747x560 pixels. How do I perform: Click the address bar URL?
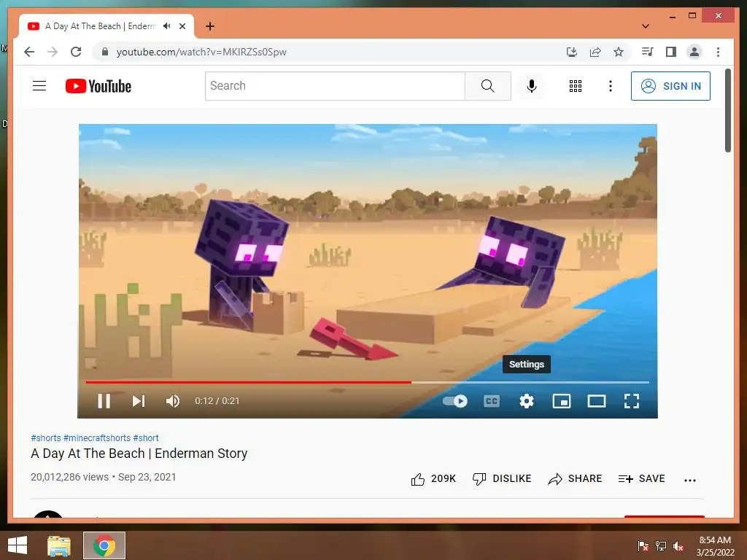click(201, 52)
